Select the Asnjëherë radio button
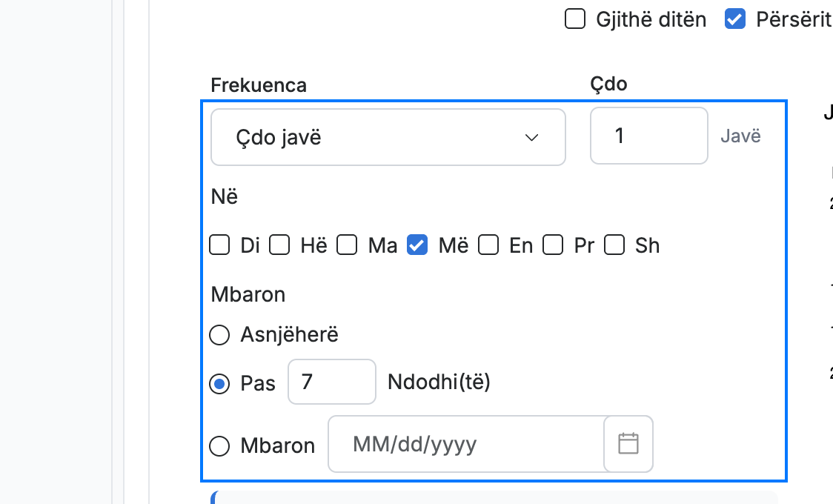 (219, 335)
